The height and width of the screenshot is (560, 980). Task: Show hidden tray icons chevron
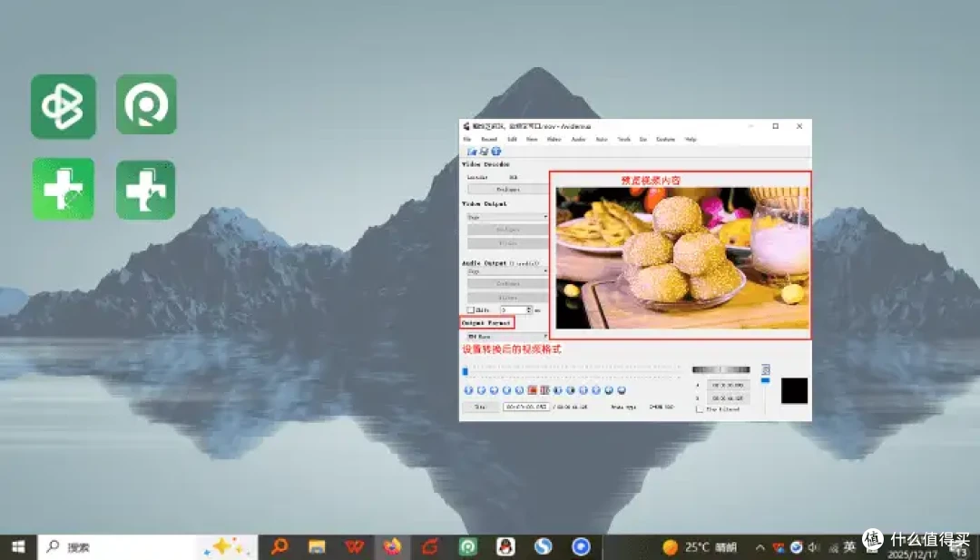[x=760, y=547]
